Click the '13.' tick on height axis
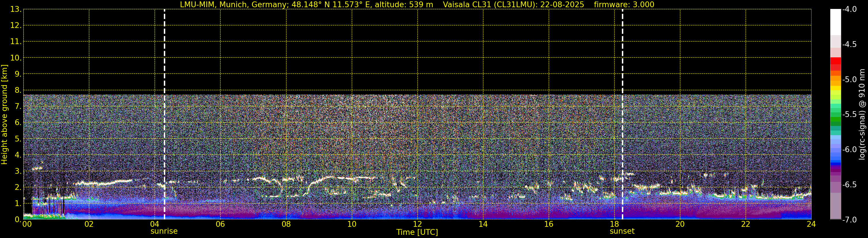The height and width of the screenshot is (238, 868). (16, 10)
